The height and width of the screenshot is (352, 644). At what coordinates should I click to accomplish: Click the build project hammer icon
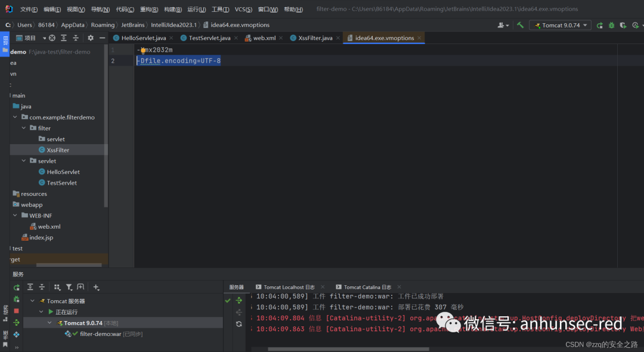[x=521, y=25]
